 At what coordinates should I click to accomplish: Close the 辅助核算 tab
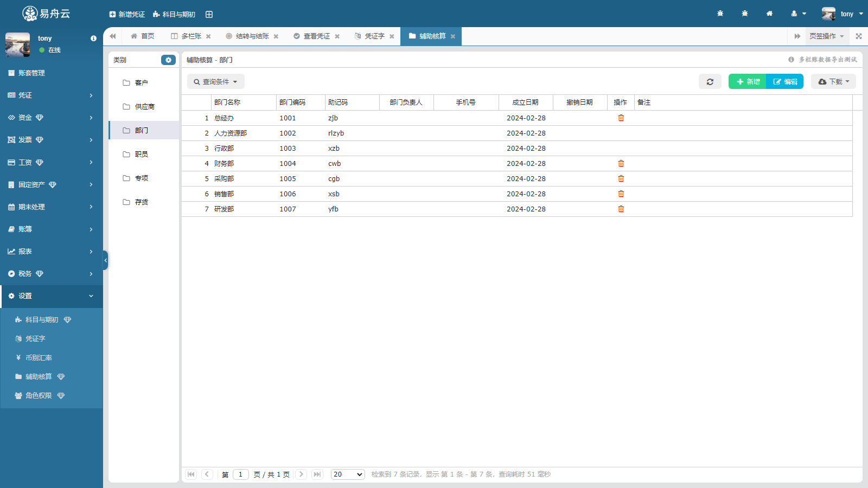click(453, 36)
